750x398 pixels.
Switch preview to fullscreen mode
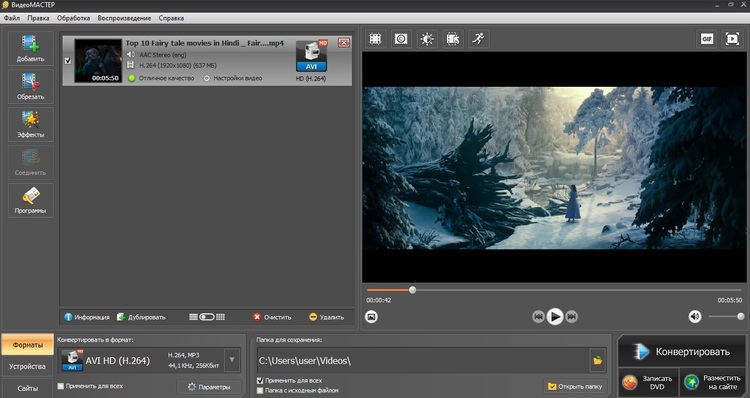point(732,39)
